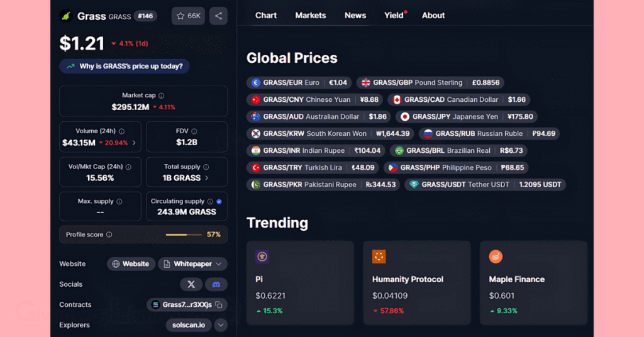Click the Euro flag icon for GRASS/EUR
The width and height of the screenshot is (644, 337).
point(256,83)
